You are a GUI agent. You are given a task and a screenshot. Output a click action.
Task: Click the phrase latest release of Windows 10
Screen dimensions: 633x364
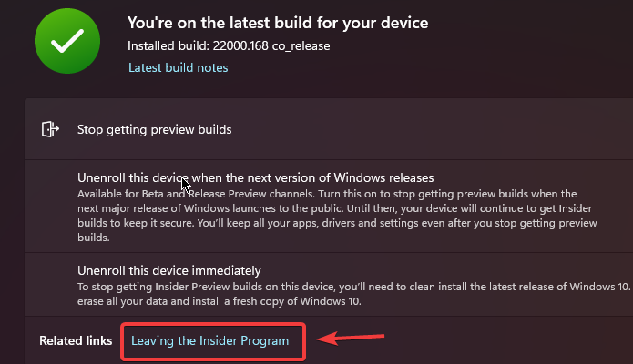[x=559, y=287]
